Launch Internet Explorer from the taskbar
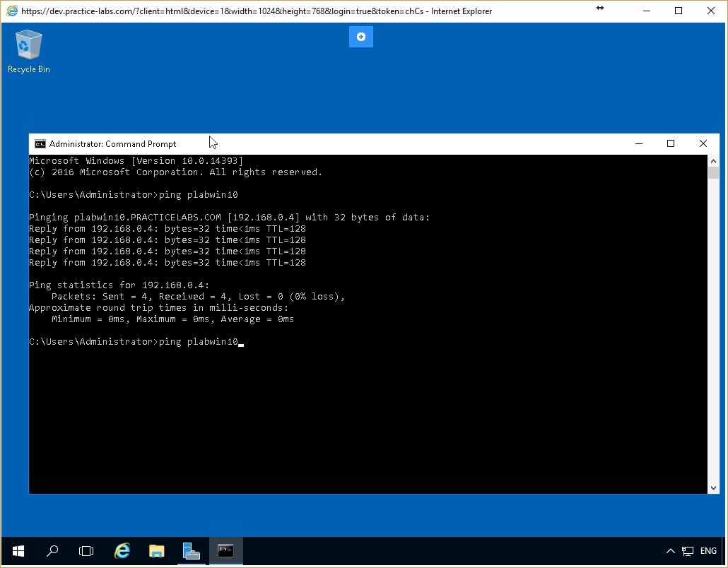 [x=122, y=551]
